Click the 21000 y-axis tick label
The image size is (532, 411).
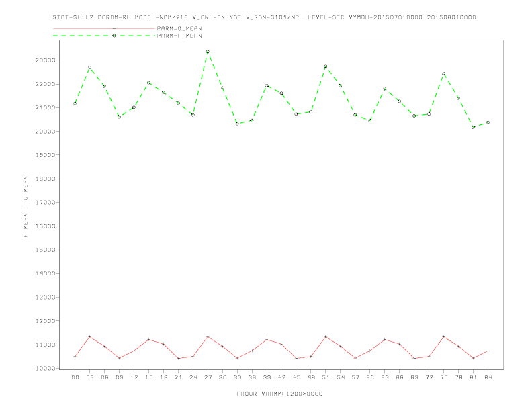(x=46, y=108)
